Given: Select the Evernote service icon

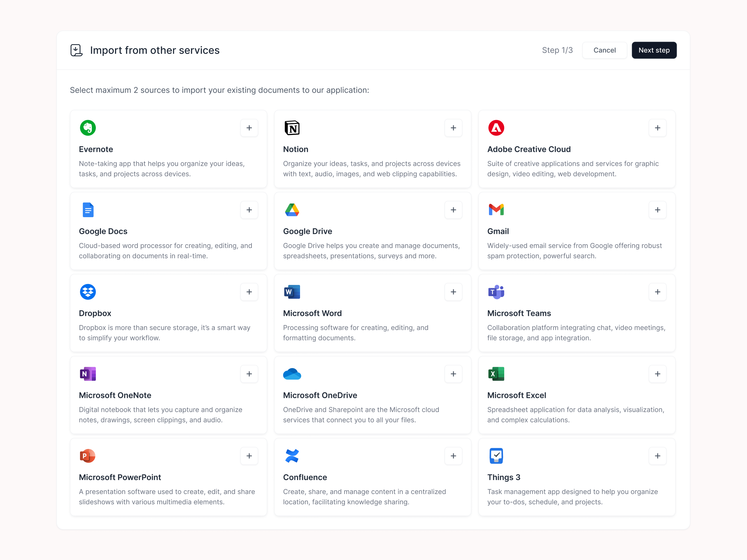Looking at the screenshot, I should (87, 128).
